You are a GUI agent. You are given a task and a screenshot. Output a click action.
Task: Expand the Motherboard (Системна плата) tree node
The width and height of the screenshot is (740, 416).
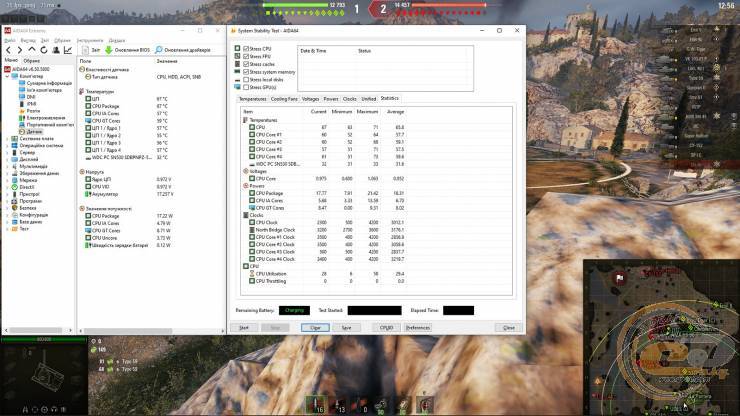7,139
